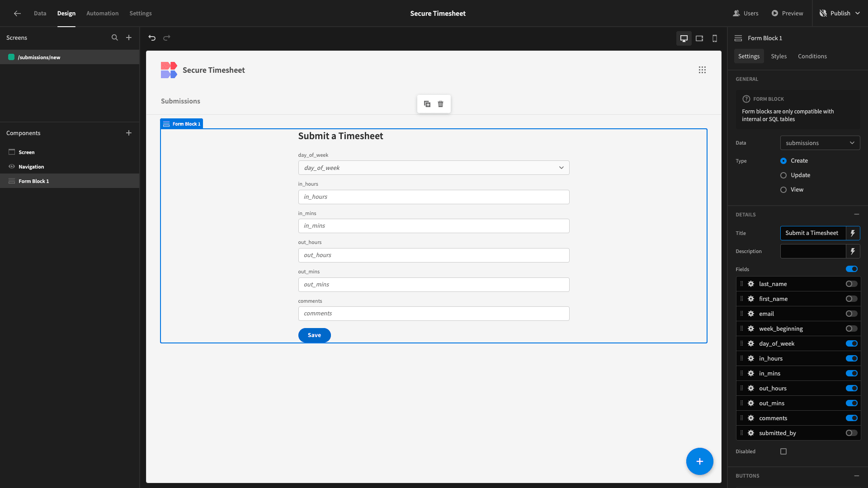Click the blue Save button
Viewport: 868px width, 488px height.
[314, 335]
